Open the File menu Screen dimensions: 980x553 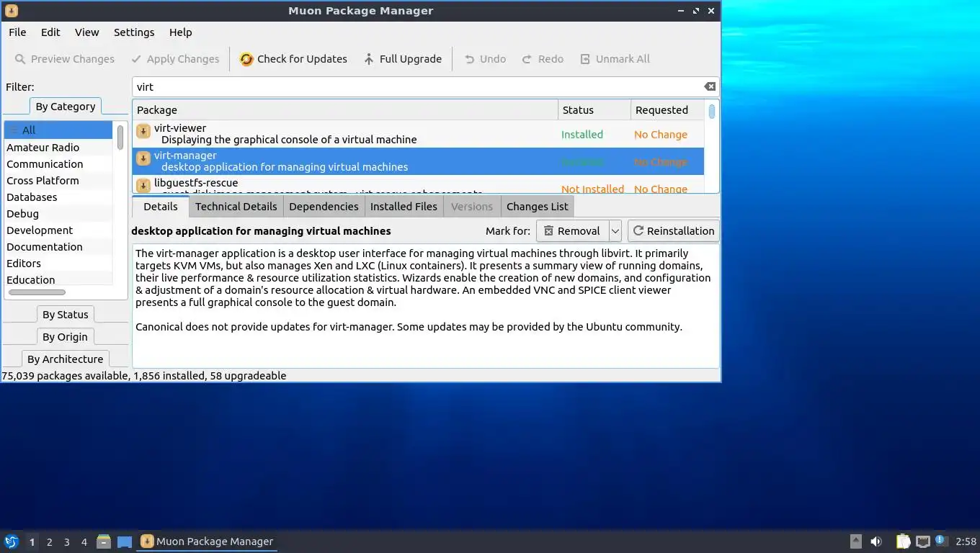(x=17, y=32)
